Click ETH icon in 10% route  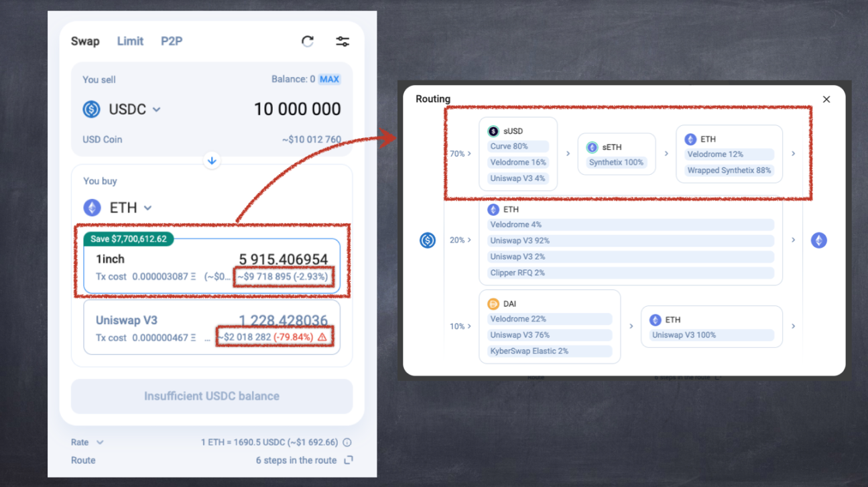tap(656, 320)
